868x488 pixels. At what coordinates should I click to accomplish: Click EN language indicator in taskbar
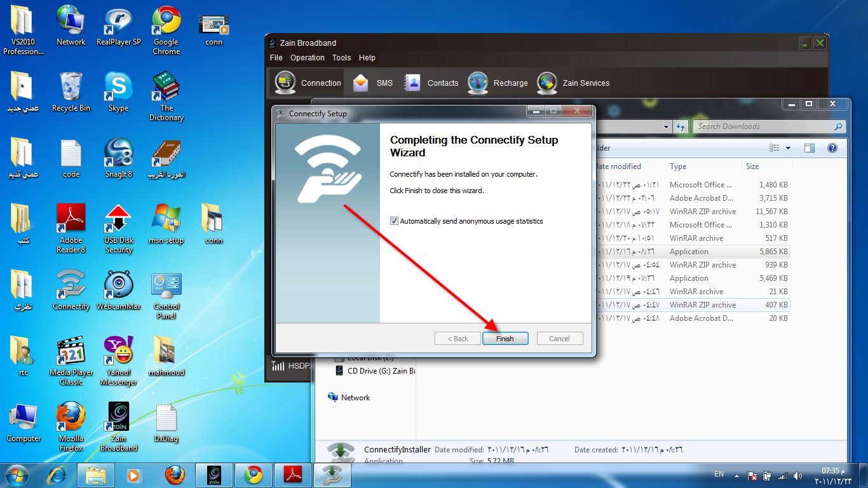[719, 474]
